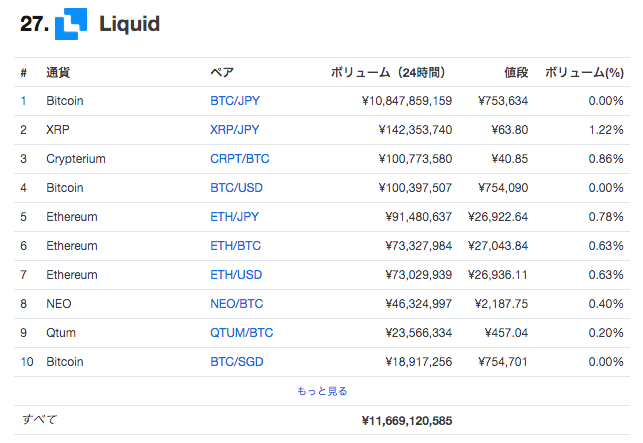Select XRP currency name

[58, 130]
